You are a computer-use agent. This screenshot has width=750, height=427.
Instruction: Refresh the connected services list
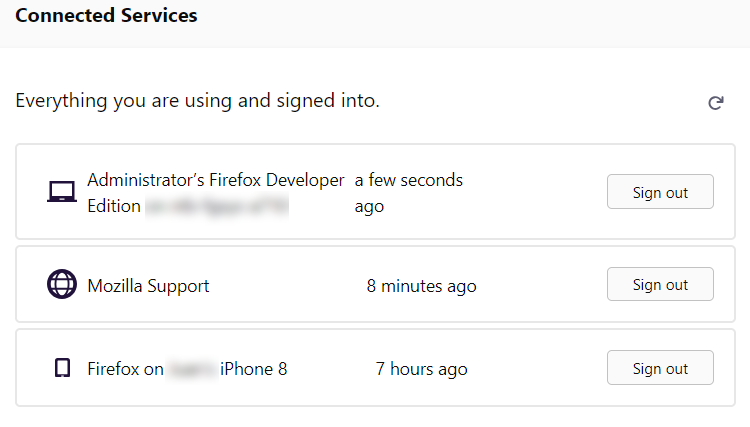point(716,103)
